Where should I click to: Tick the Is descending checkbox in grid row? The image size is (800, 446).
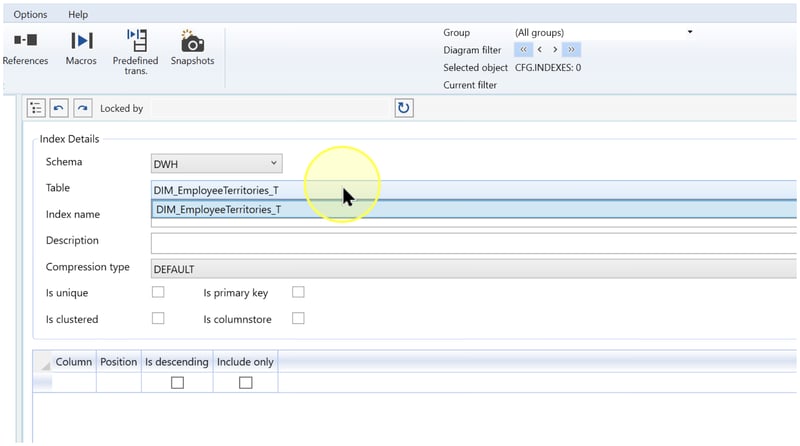click(177, 383)
